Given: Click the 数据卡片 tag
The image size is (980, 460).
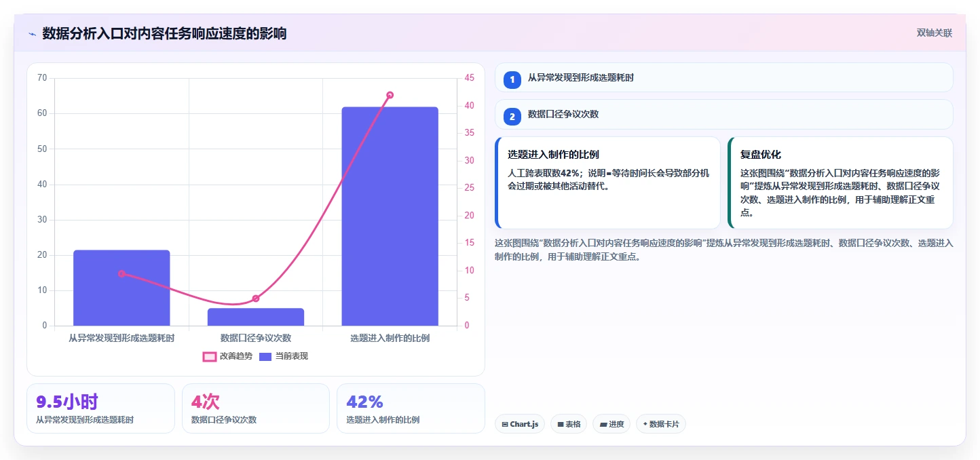Looking at the screenshot, I should click(661, 424).
